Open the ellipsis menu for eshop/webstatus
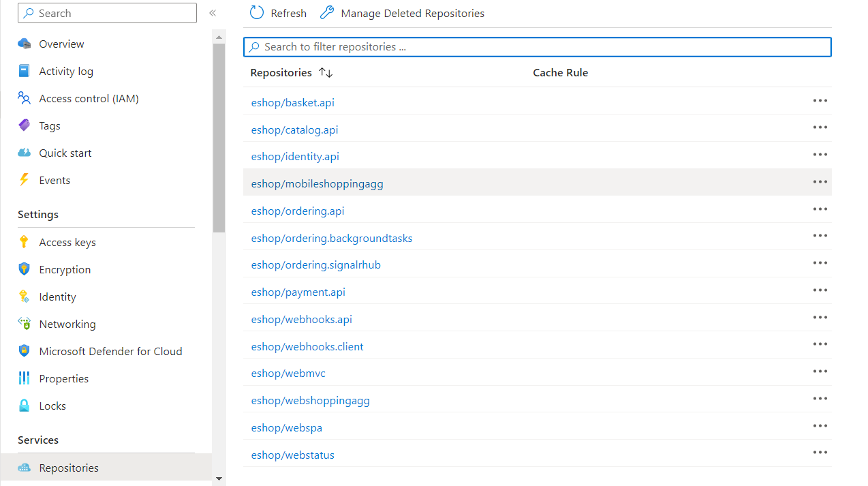The height and width of the screenshot is (486, 868). click(820, 452)
